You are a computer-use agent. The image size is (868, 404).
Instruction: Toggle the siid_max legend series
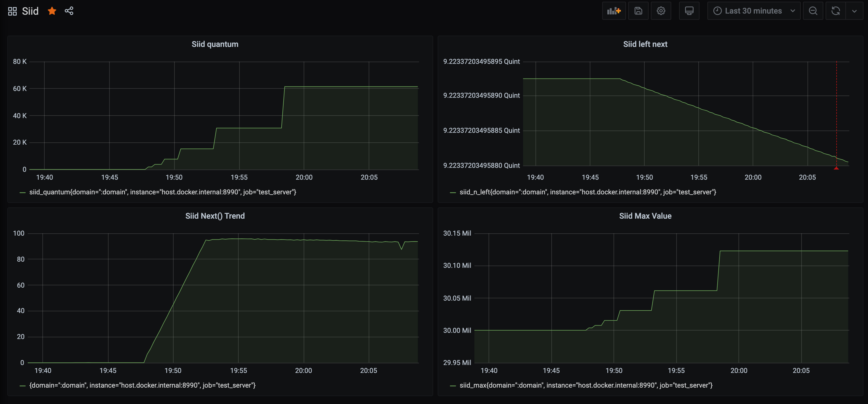586,385
